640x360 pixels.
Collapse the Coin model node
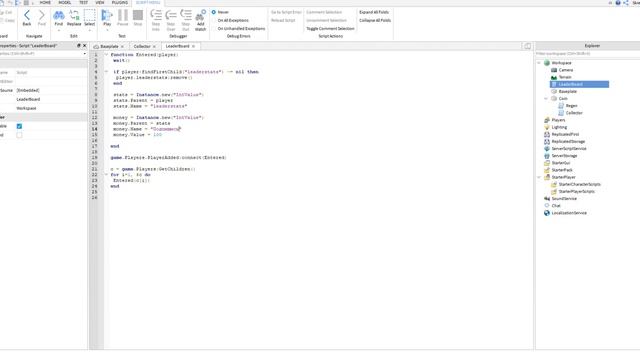click(546, 98)
